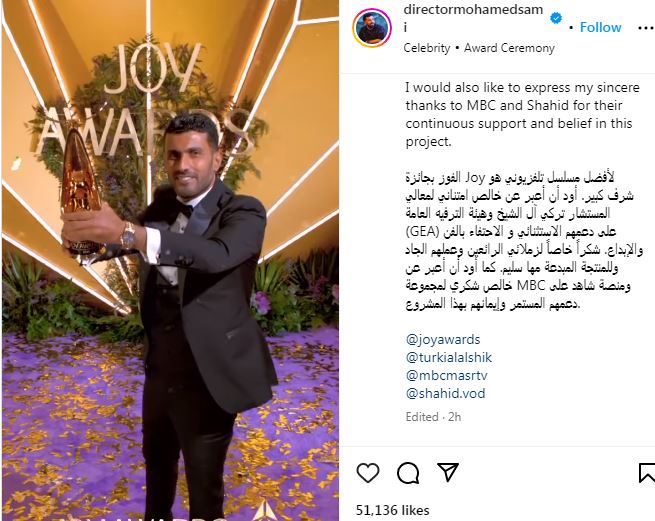
Task: Follow directormohamedsami
Action: click(x=600, y=28)
